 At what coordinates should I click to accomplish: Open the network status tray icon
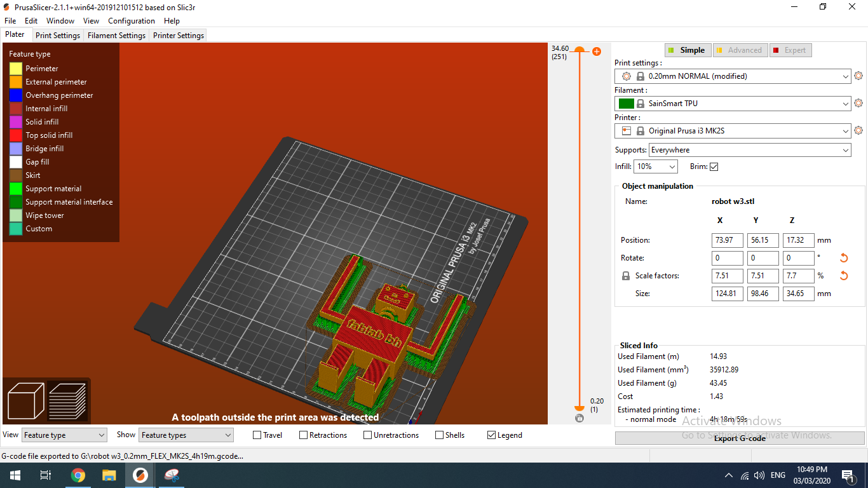tap(744, 475)
